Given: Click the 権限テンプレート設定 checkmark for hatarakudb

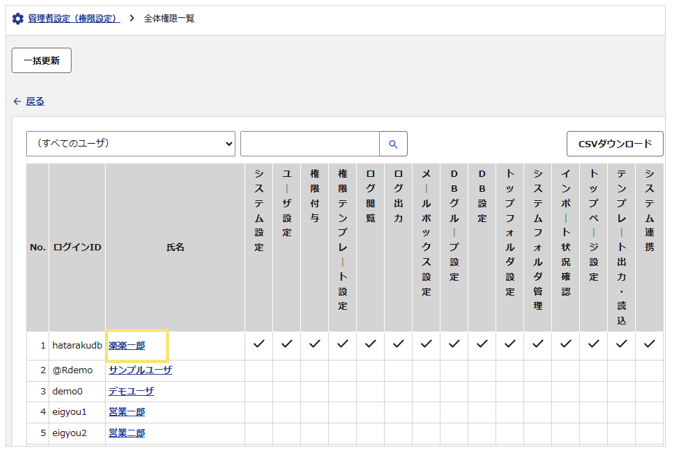Looking at the screenshot, I should coord(343,344).
